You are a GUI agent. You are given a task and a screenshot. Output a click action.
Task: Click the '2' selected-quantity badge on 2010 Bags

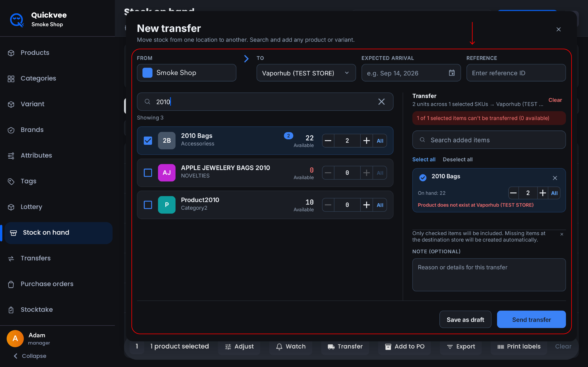(288, 136)
